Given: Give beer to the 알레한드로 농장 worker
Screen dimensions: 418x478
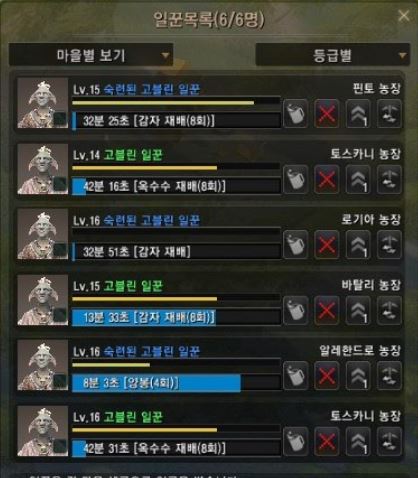Looking at the screenshot, I should point(295,376).
